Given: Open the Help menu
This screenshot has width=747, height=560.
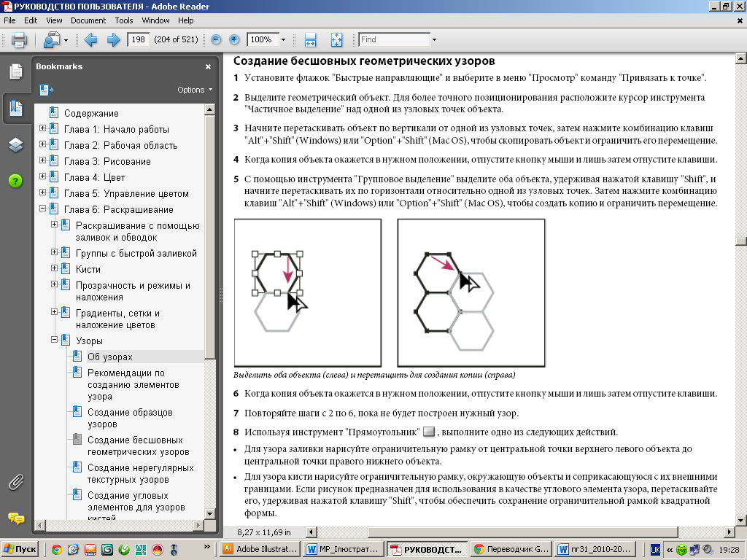Looking at the screenshot, I should 186,20.
